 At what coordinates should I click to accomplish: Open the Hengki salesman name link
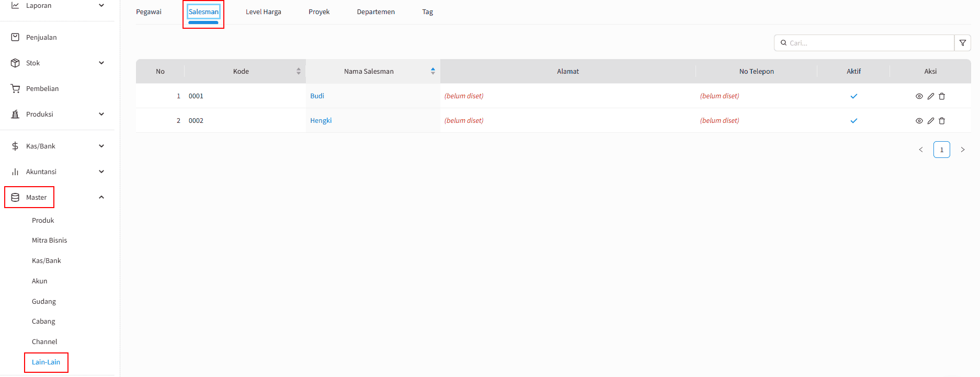[x=321, y=121]
